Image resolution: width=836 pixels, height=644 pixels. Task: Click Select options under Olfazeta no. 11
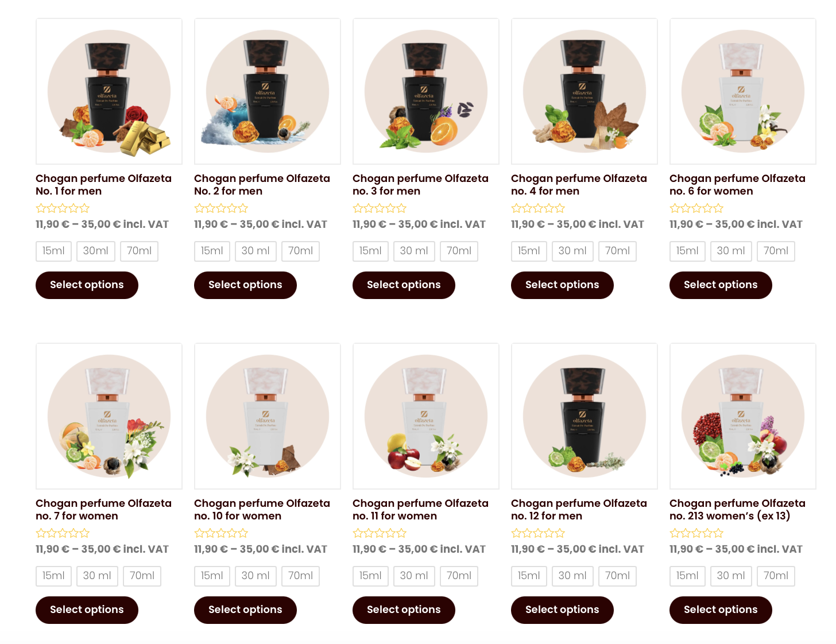(x=404, y=610)
